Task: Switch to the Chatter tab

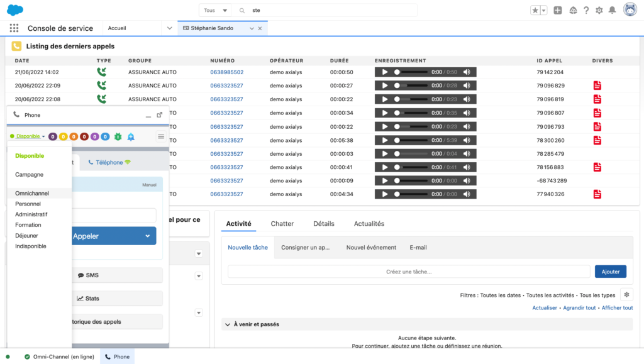Action: pos(282,224)
